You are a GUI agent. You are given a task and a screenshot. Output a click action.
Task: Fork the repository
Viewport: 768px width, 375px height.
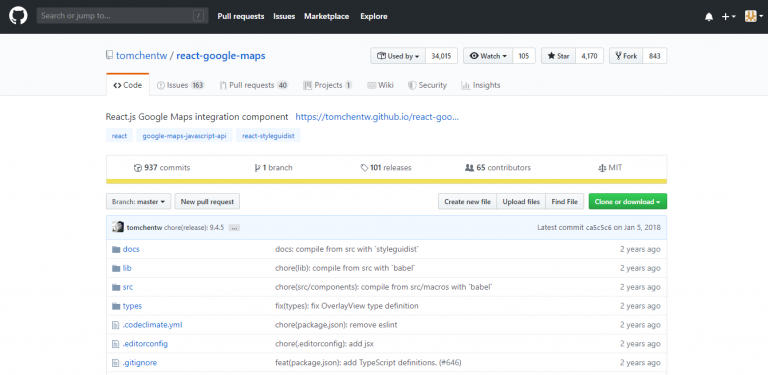(x=626, y=56)
